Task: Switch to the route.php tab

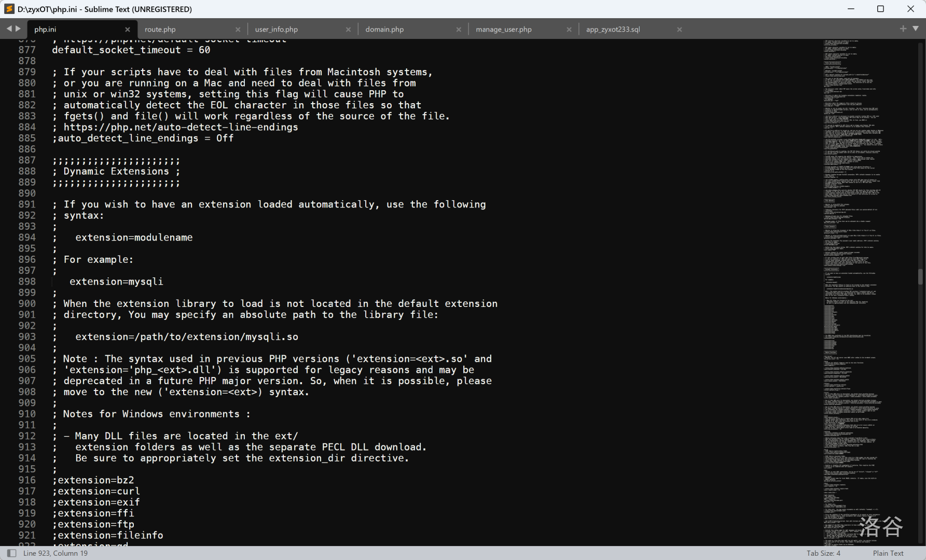Action: click(160, 30)
